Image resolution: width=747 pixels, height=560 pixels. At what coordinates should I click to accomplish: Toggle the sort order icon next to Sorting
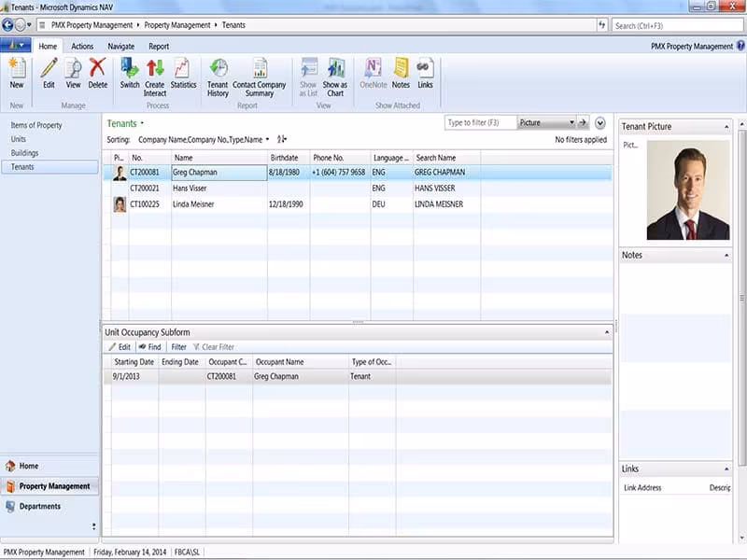282,139
